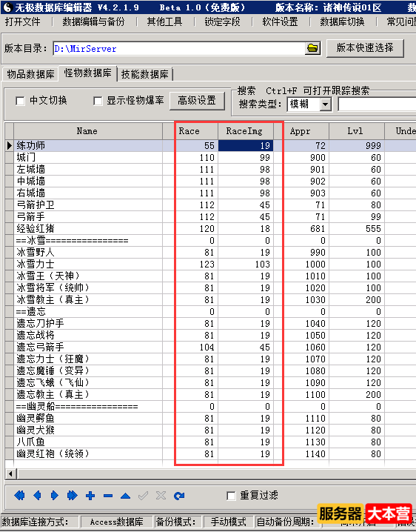
Task: Click the edit record triangle icon
Action: [x=125, y=496]
